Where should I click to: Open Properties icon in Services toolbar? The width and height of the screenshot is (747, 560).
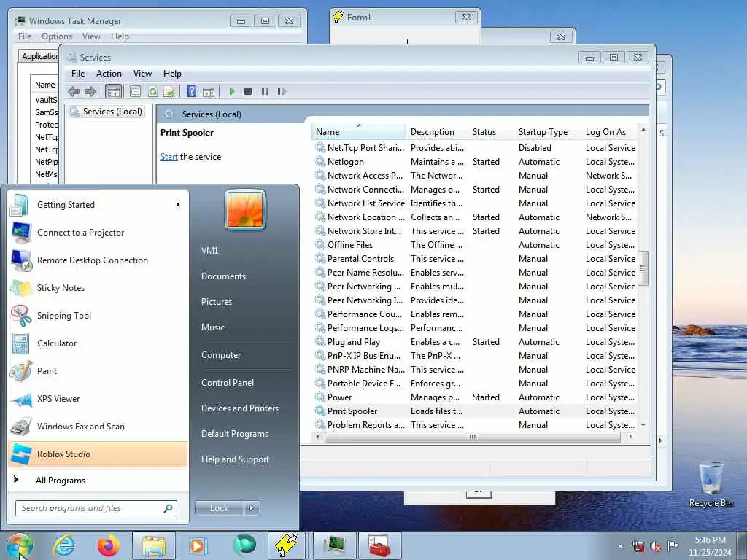pyautogui.click(x=135, y=91)
